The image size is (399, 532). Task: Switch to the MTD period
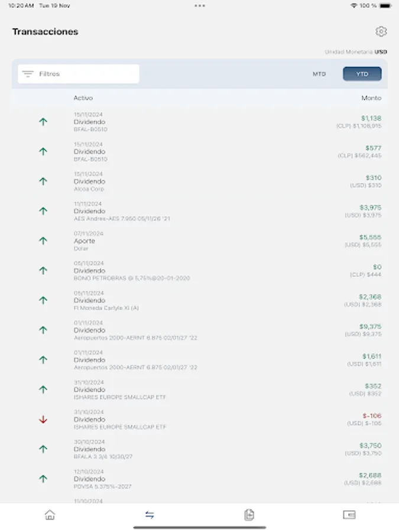(x=319, y=73)
